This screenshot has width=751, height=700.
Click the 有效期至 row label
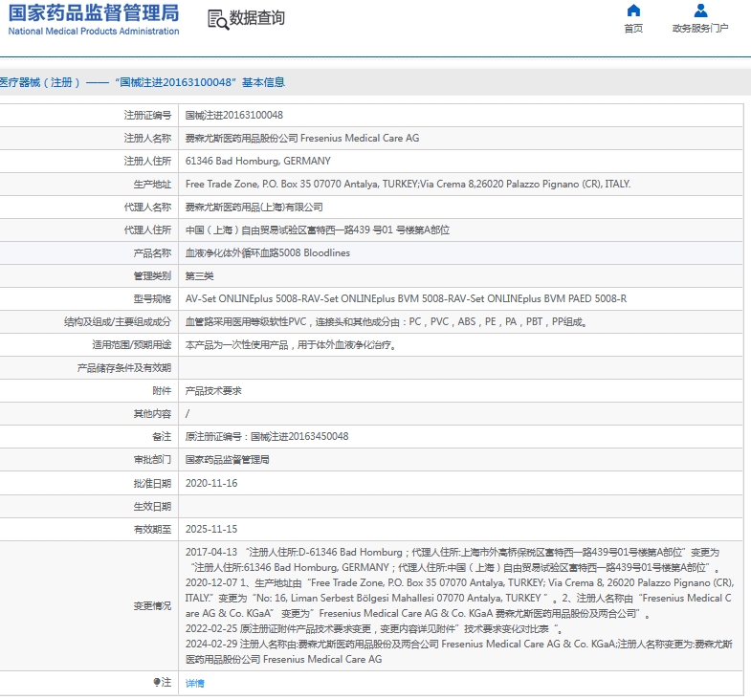pyautogui.click(x=152, y=529)
